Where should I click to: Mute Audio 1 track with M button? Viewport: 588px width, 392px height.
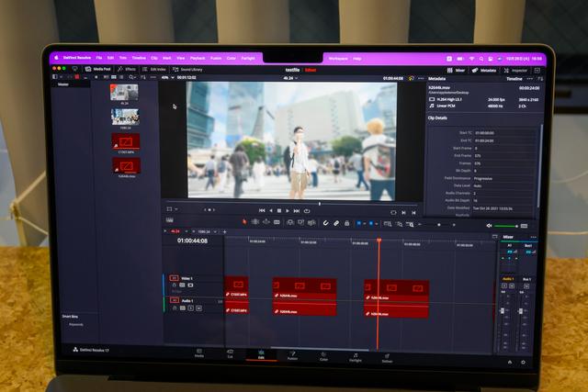coord(198,308)
